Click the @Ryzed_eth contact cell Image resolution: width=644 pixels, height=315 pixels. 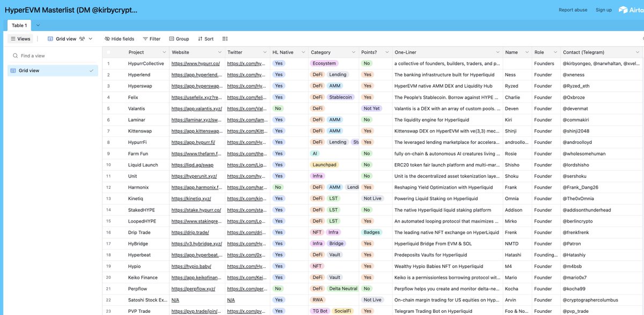pos(601,86)
